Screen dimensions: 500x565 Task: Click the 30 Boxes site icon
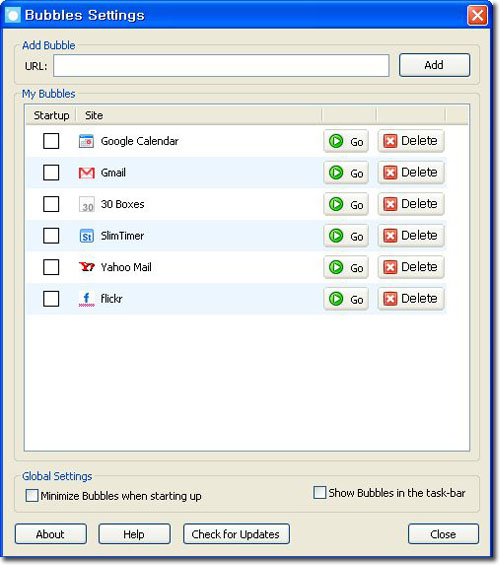click(x=86, y=204)
